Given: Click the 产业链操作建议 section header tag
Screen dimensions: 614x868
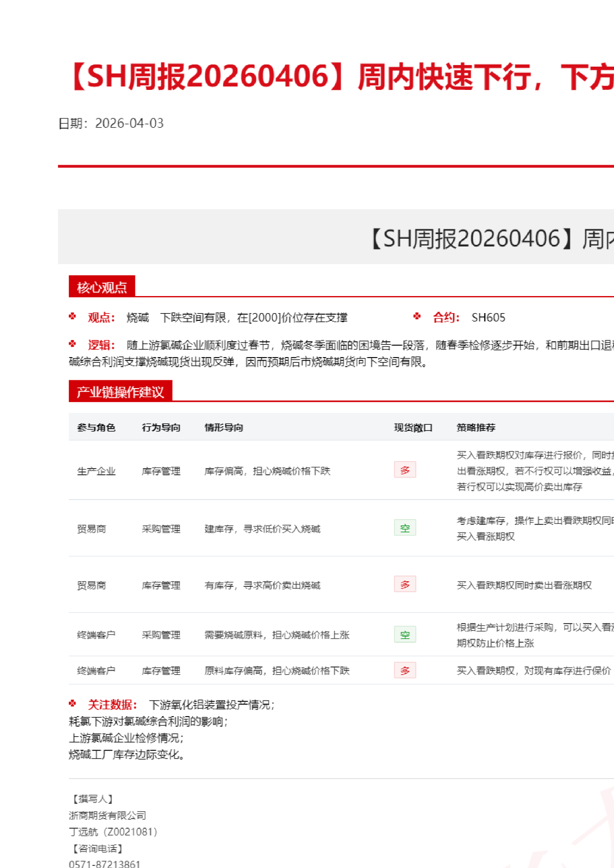Looking at the screenshot, I should click(120, 392).
